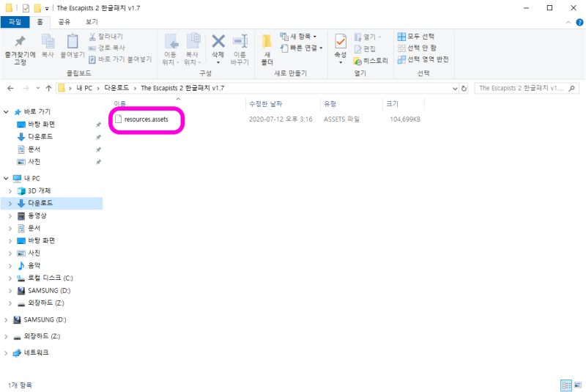586x392 pixels.
Task: Select 로컬 디스크 (C:) drive
Action: click(x=50, y=278)
